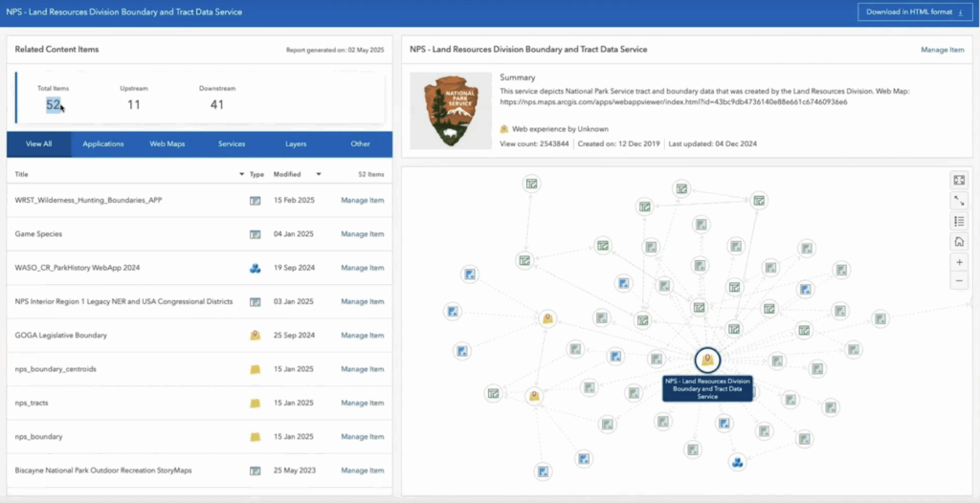
Task: Click the fit-to-extent icon in the graph toolbar
Action: pos(959,180)
